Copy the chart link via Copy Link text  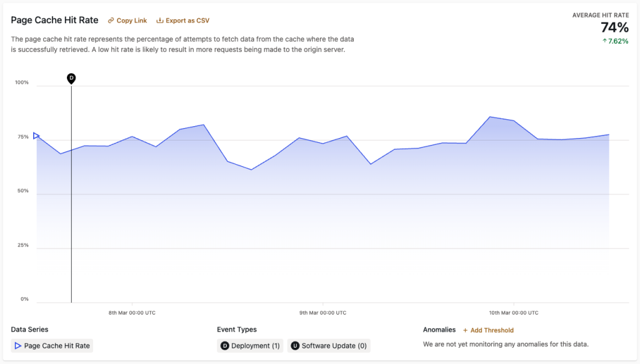tap(131, 21)
